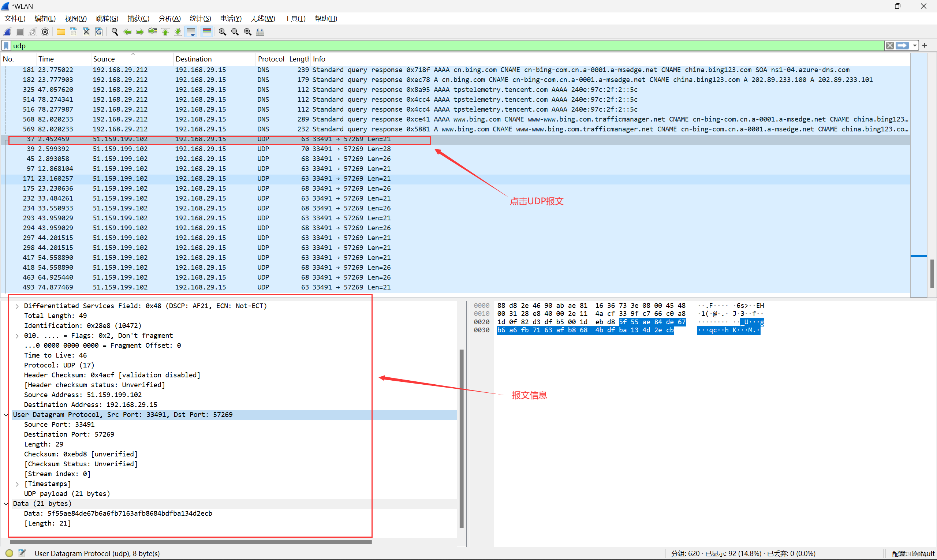Select packet 181 DNS response row
The height and width of the screenshot is (560, 937).
click(x=455, y=70)
